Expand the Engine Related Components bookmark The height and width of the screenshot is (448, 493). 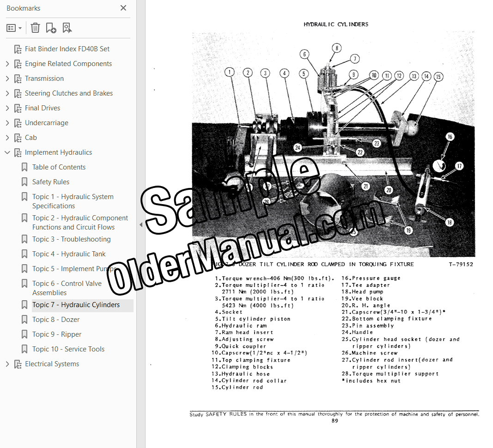[x=7, y=64]
